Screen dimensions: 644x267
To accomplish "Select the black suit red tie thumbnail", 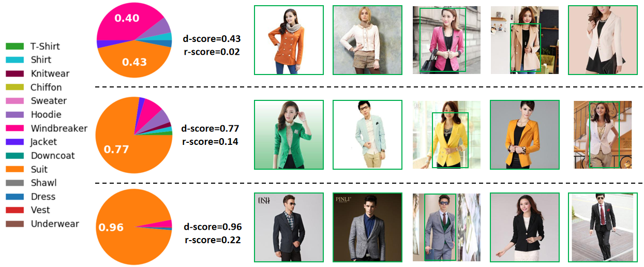I will [x=603, y=227].
